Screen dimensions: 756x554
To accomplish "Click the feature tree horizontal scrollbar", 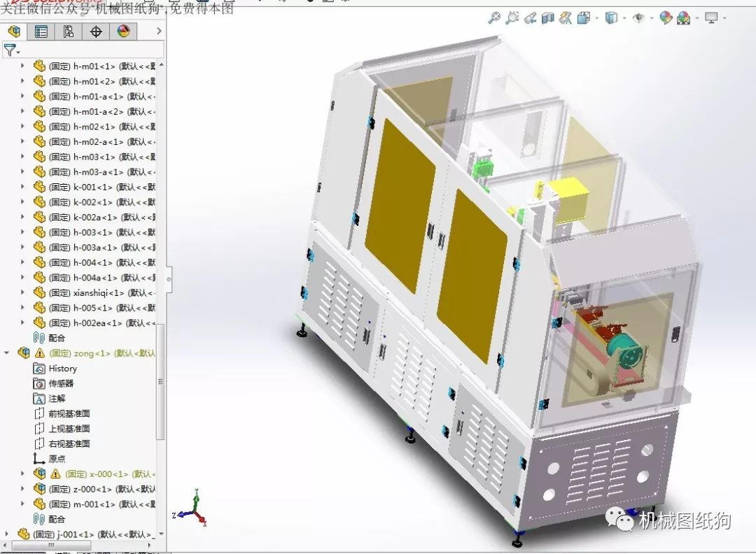I will (x=51, y=546).
